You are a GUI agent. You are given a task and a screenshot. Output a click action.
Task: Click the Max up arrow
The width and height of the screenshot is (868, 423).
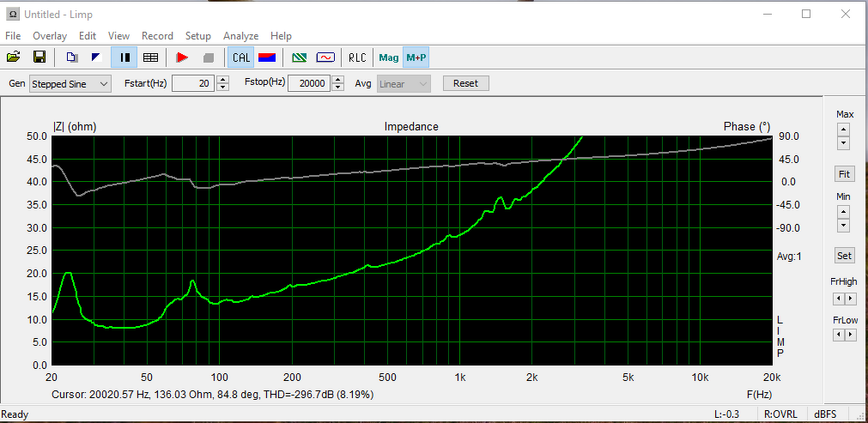tap(843, 130)
